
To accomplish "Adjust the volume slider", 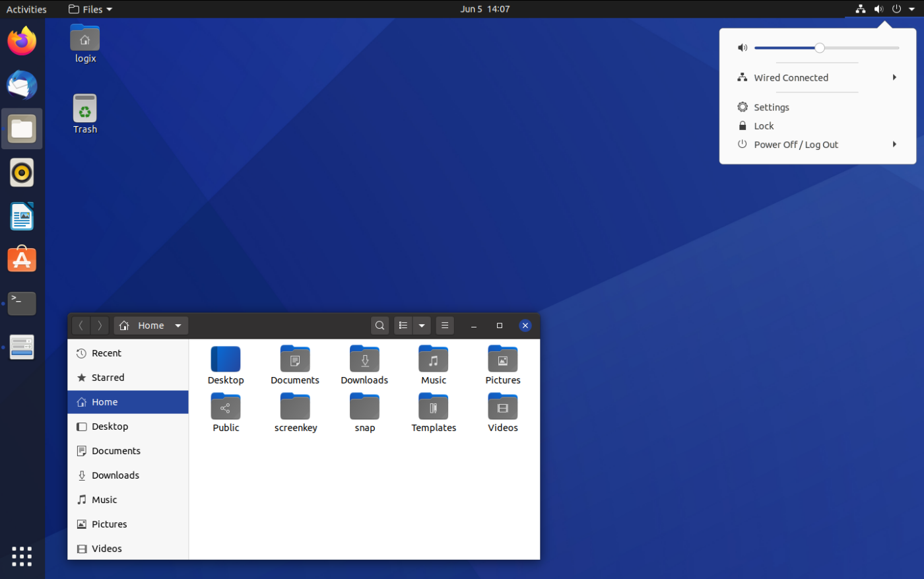I will [820, 47].
